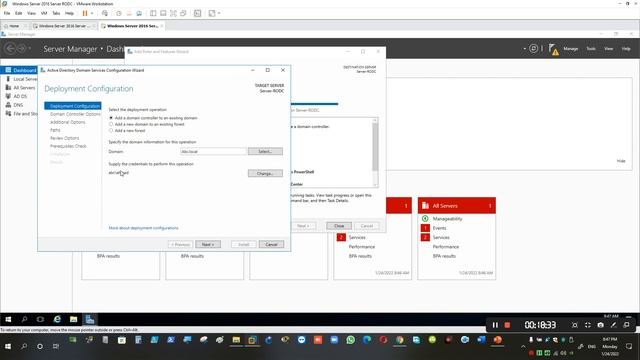Select Dashboard in Server Manager sidebar
The width and height of the screenshot is (640, 360).
tap(19, 70)
